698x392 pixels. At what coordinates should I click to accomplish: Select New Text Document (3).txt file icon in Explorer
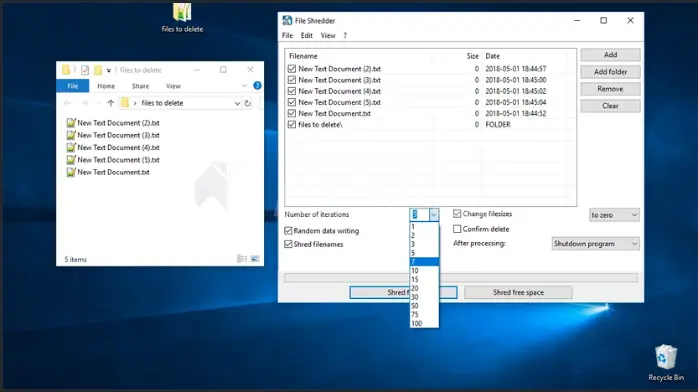click(71, 135)
